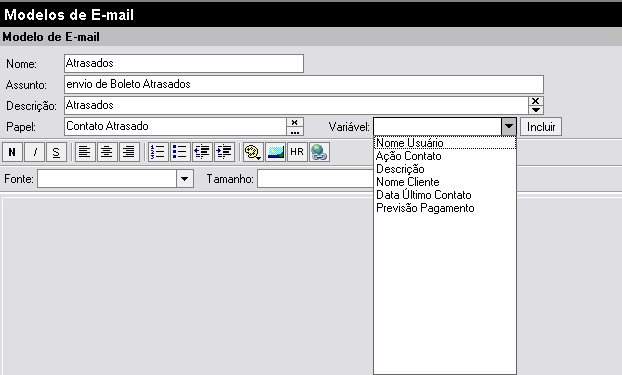The image size is (622, 375).
Task: Click the Descrição text field
Action: pos(296,106)
